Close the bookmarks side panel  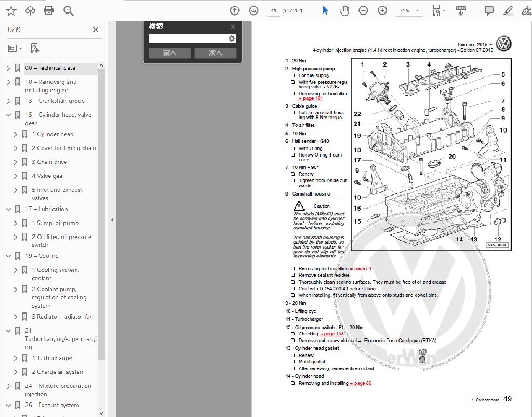tap(96, 29)
